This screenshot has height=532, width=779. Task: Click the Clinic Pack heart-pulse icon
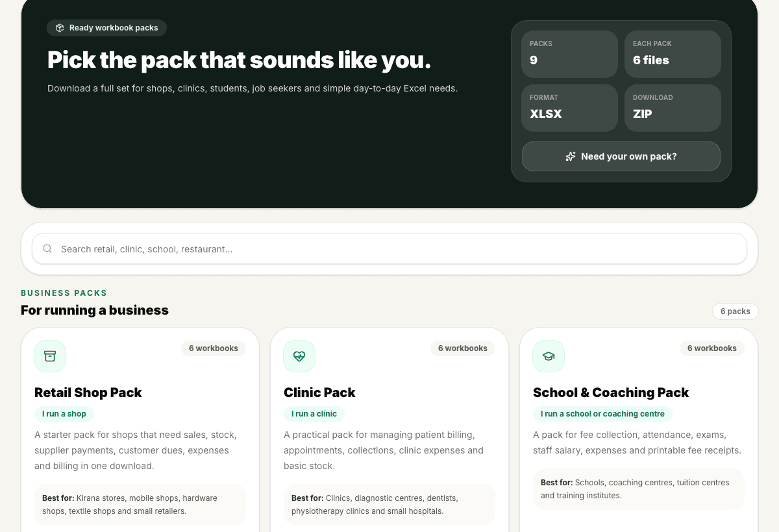coord(299,356)
